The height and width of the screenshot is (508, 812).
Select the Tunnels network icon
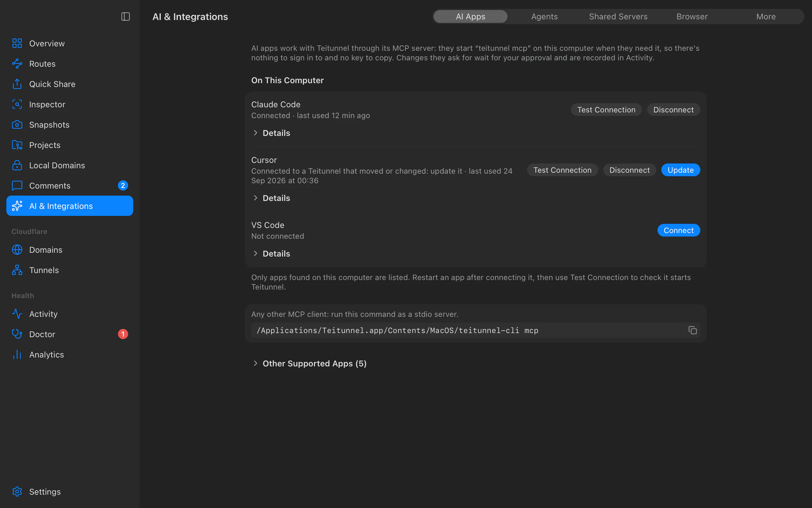pyautogui.click(x=17, y=270)
